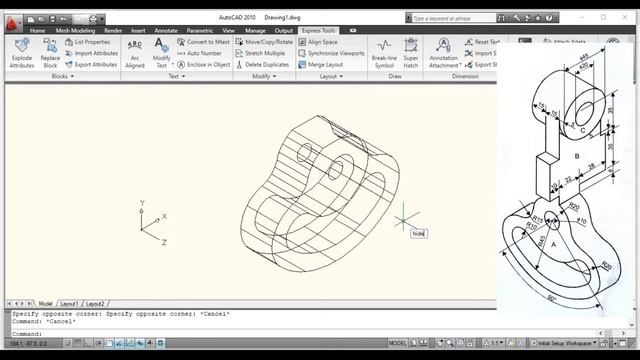Expand the Blocks panel

point(63,76)
